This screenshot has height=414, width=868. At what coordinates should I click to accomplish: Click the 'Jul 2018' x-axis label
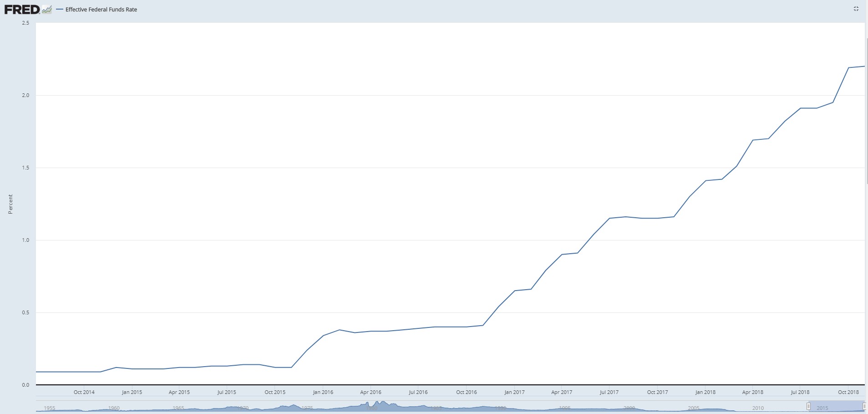point(800,392)
